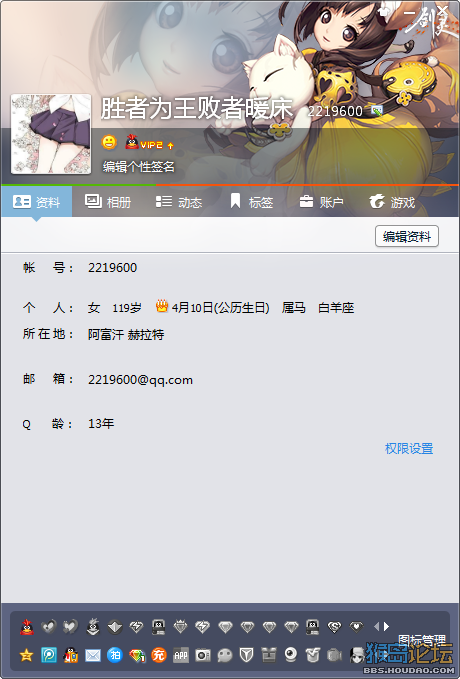
Task: Click the 编辑资料 edit profile button
Action: 407,236
